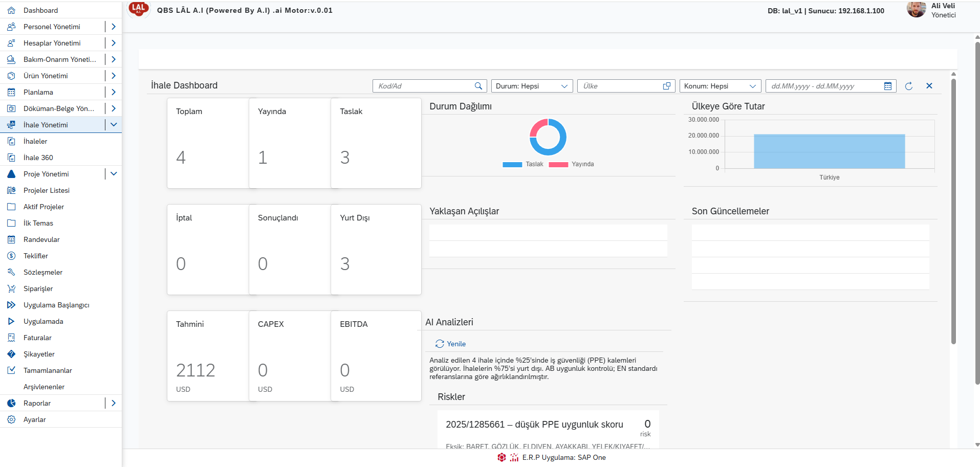The height and width of the screenshot is (467, 980).
Task: Click the İhale Yönetimi sidebar icon
Action: coord(11,125)
